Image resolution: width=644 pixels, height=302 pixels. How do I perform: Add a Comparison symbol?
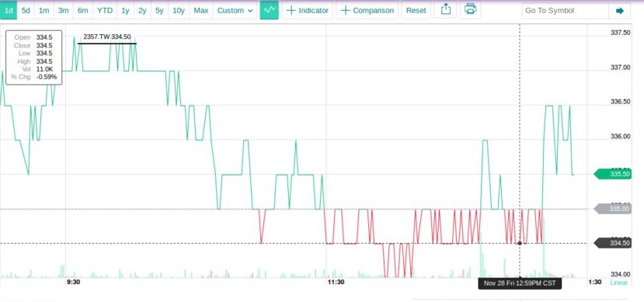[367, 10]
